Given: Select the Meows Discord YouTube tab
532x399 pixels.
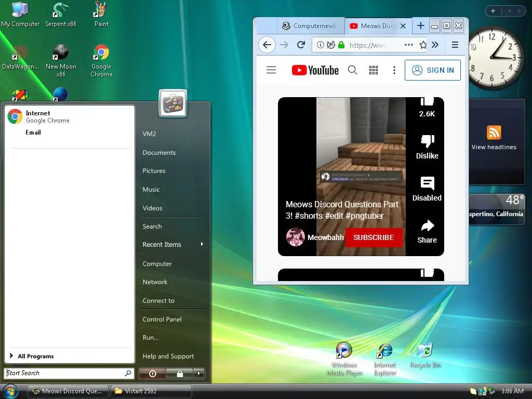Looking at the screenshot, I should point(373,26).
